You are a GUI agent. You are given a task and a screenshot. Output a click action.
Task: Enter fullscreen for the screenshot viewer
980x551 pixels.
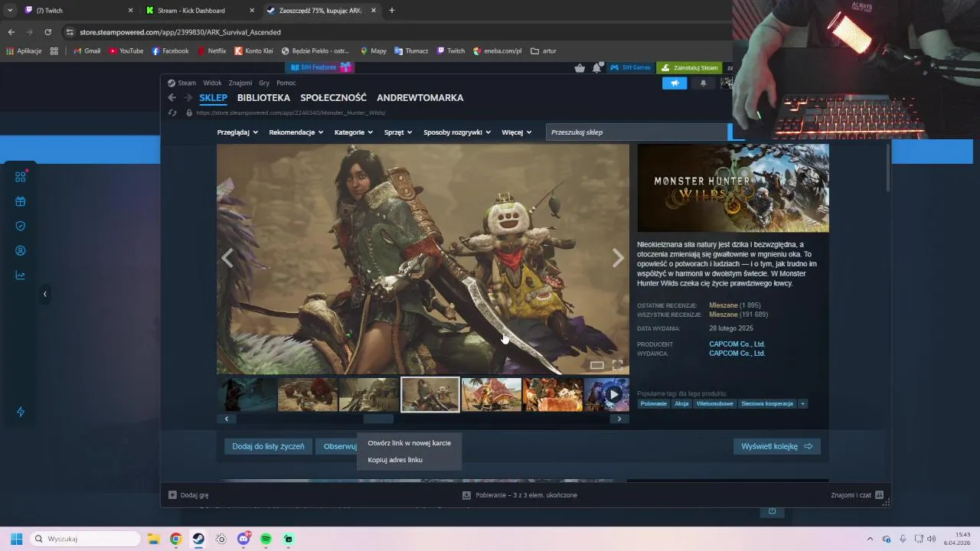click(x=617, y=365)
